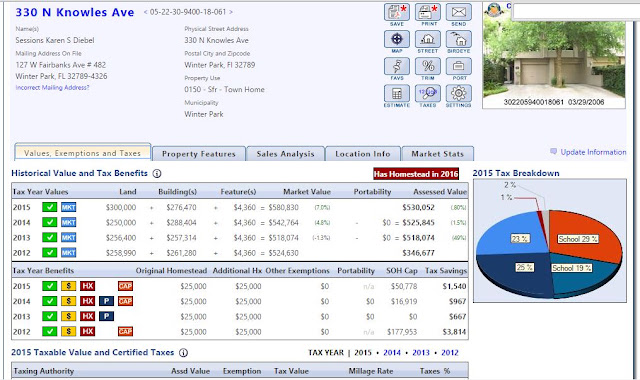Open the MAP crosshair icon
Viewport: 640px width, 380px height.
pos(397,39)
